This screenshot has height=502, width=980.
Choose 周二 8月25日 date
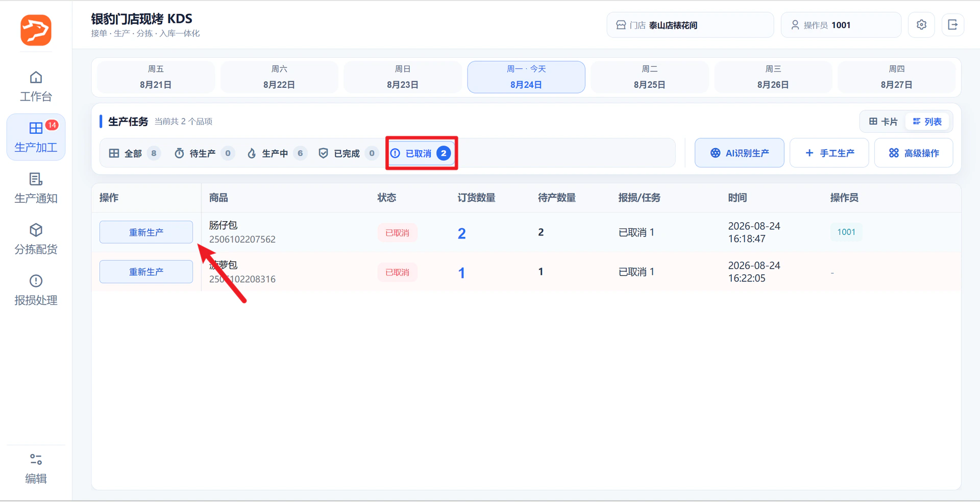[x=650, y=77]
